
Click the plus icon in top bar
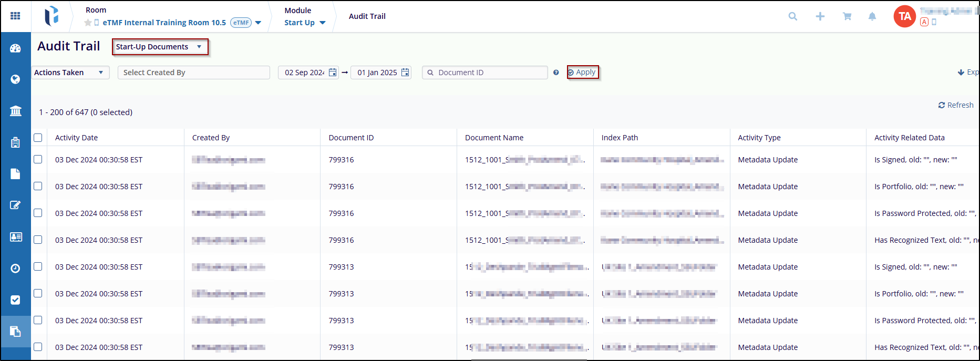point(820,16)
